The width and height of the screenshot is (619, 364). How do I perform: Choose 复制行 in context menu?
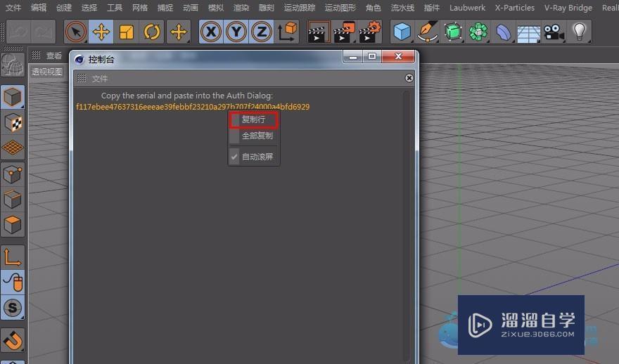(x=254, y=119)
